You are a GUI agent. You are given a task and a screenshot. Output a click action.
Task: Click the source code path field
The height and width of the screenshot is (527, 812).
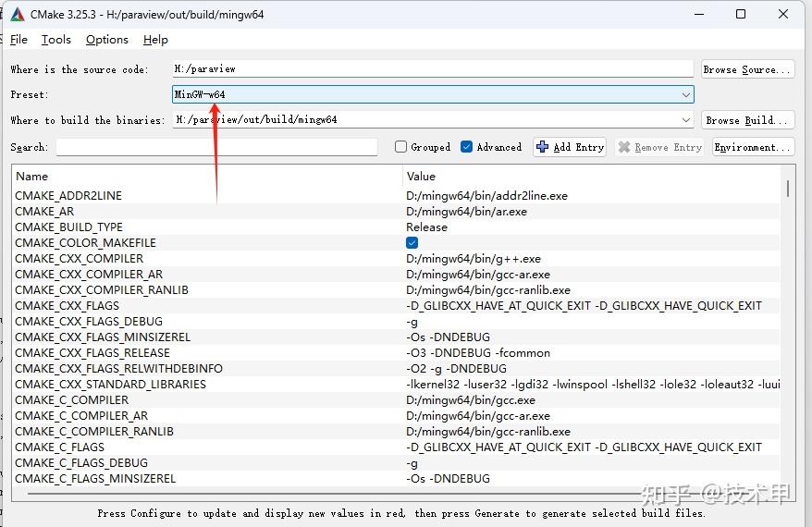pyautogui.click(x=433, y=68)
